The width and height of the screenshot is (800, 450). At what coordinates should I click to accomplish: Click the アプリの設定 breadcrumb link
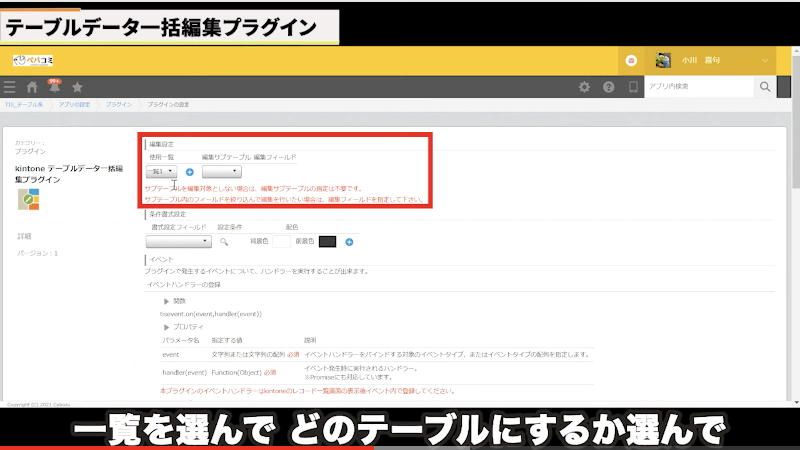pyautogui.click(x=73, y=104)
